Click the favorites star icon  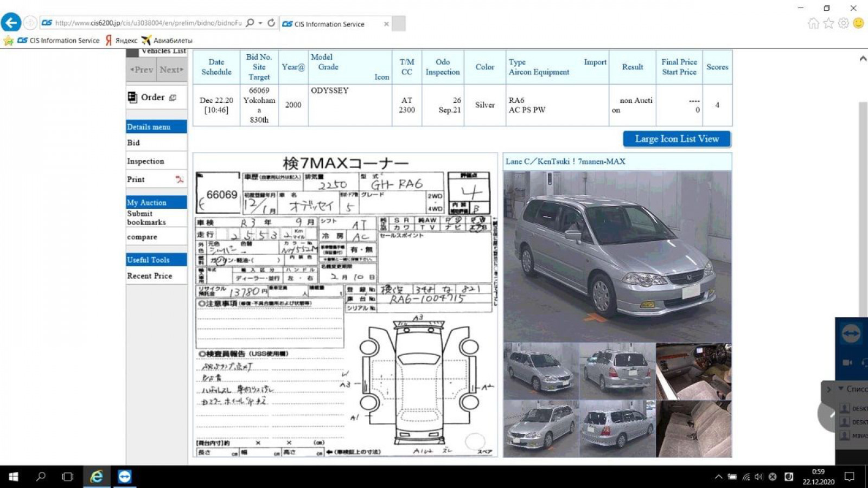pos(828,23)
